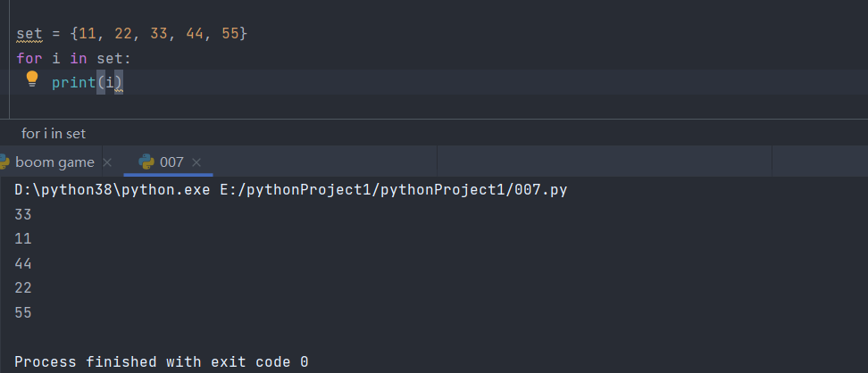Click the yellow lightbulb intention icon
This screenshot has width=868, height=373.
pos(32,79)
